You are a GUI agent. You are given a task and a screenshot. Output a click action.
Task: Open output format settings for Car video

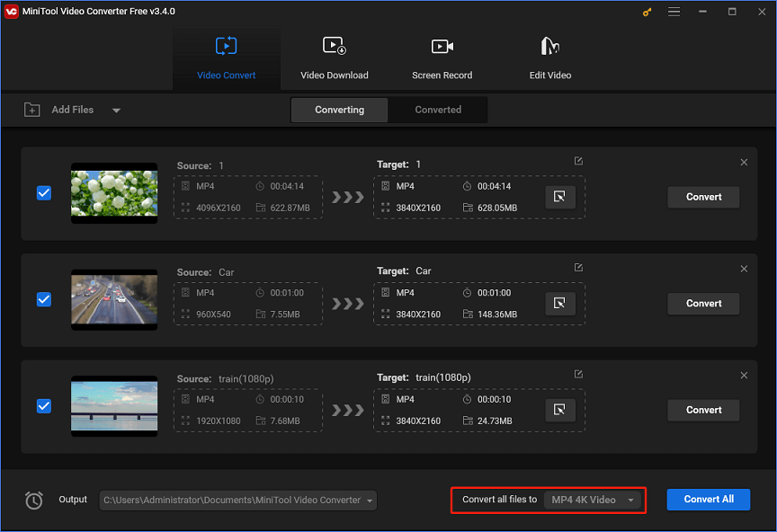(559, 303)
